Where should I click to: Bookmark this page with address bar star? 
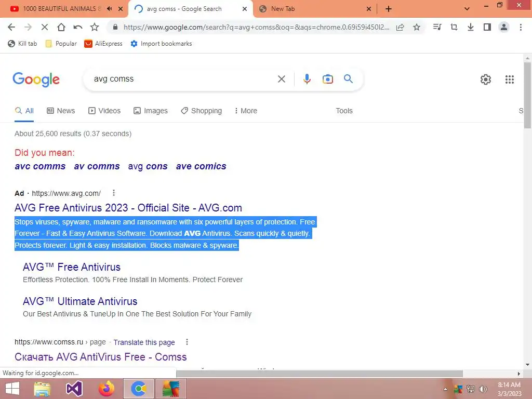pyautogui.click(x=417, y=27)
